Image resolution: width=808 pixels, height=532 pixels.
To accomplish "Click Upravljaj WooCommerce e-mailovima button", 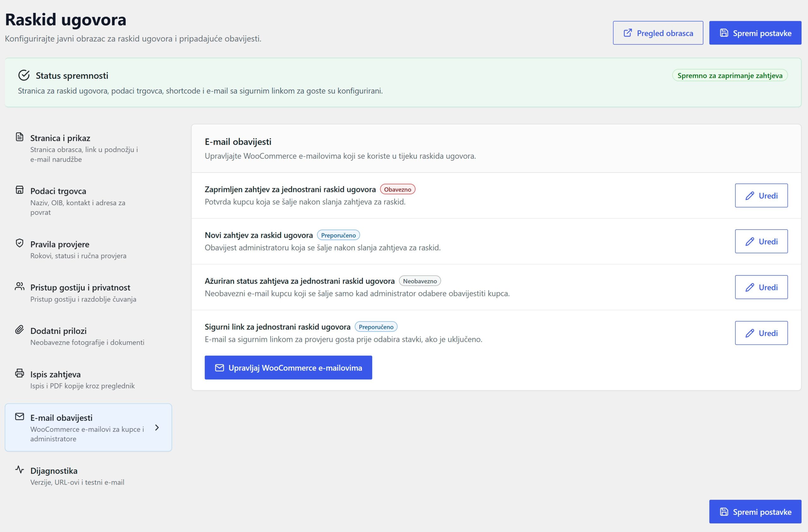I will pos(288,368).
